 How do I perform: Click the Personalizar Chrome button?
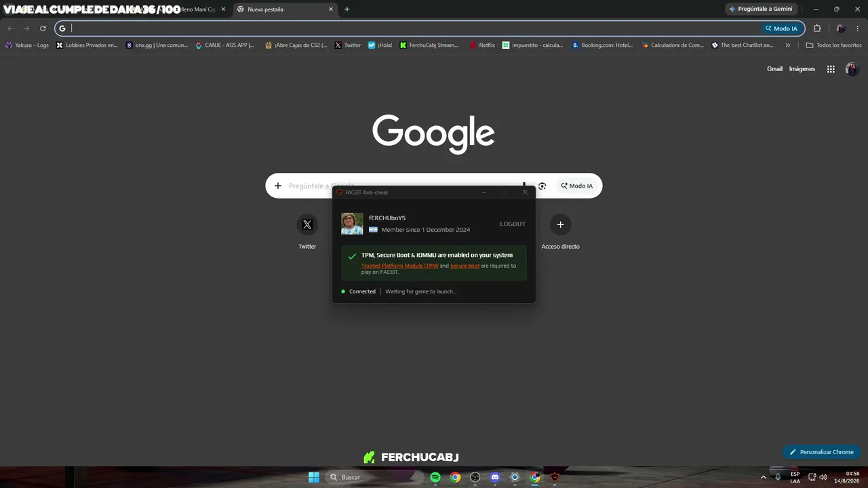pyautogui.click(x=821, y=452)
